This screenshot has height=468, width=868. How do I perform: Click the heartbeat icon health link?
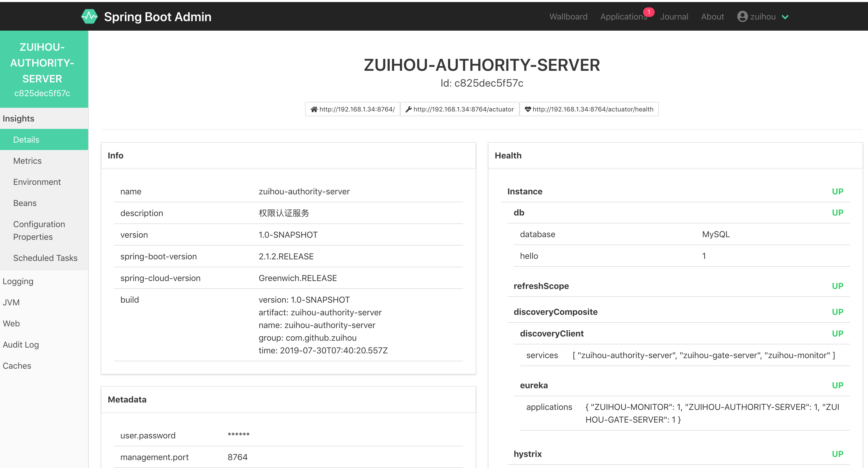(589, 109)
